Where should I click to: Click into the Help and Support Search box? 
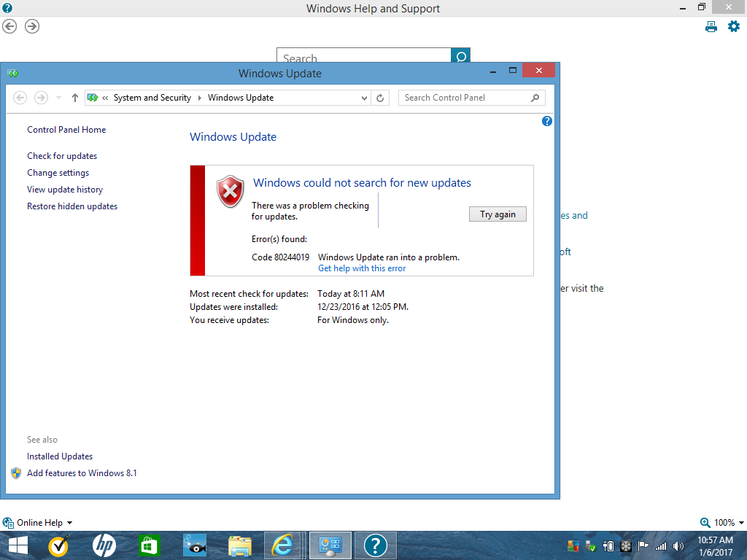click(x=364, y=56)
